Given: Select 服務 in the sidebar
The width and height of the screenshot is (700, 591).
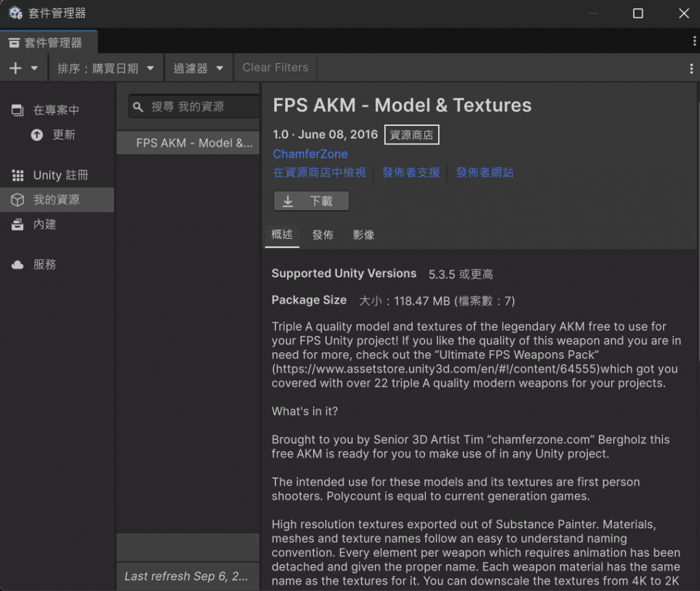Looking at the screenshot, I should (x=57, y=265).
